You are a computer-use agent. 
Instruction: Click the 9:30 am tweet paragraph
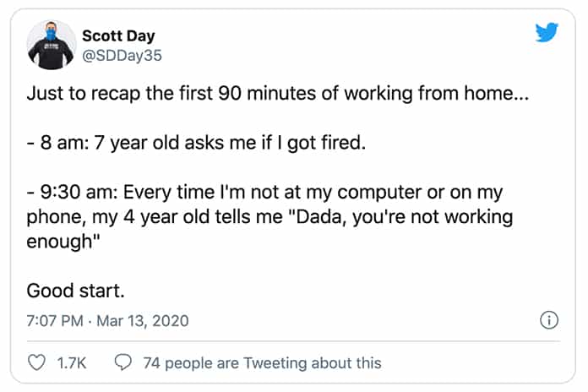[269, 217]
